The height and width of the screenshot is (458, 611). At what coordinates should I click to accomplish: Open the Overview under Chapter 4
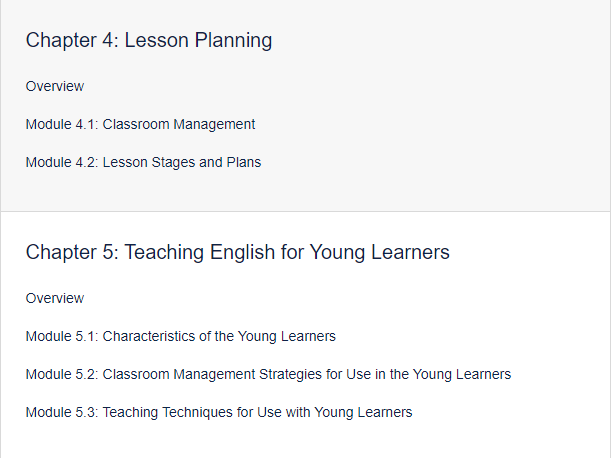tap(55, 86)
